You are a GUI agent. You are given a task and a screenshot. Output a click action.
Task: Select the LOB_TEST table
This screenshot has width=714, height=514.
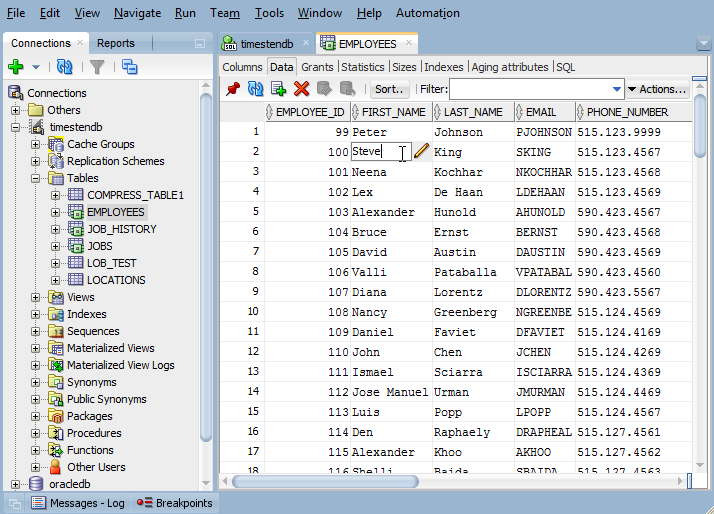pos(112,263)
